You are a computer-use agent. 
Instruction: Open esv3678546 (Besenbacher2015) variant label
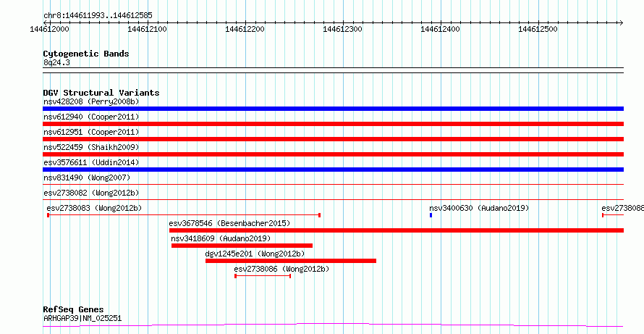(x=229, y=223)
